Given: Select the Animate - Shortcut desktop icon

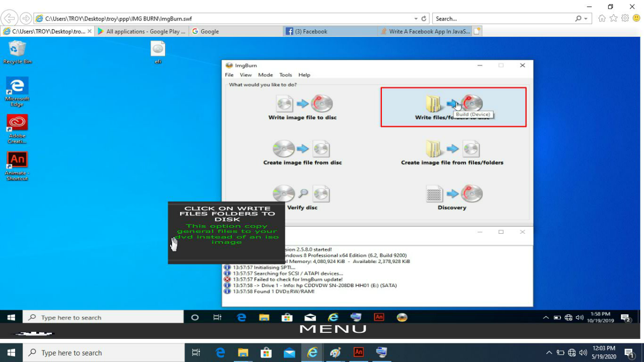Looking at the screenshot, I should click(17, 166).
